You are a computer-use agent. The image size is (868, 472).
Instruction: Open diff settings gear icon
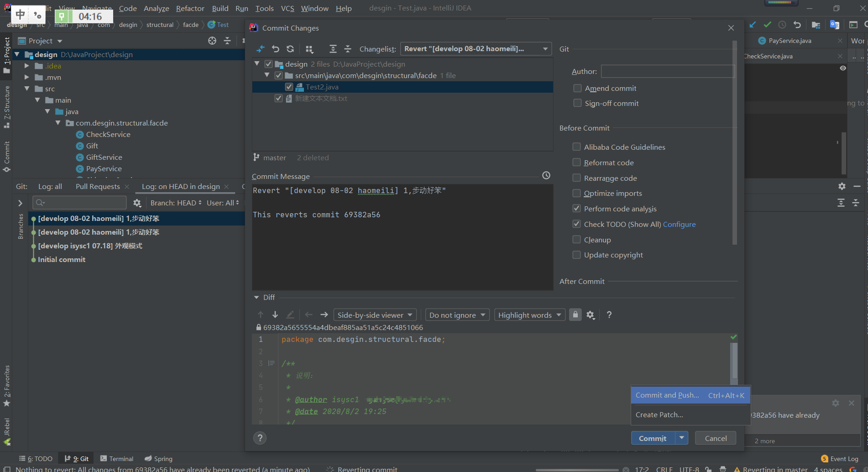point(591,315)
